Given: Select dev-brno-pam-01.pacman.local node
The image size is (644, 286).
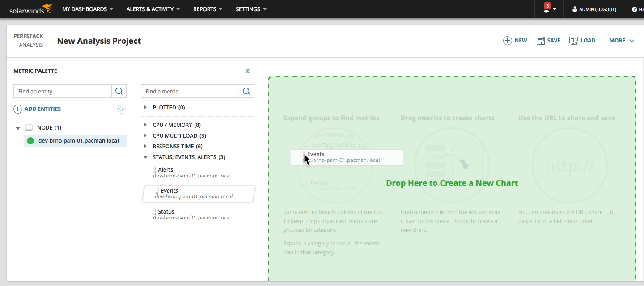Looking at the screenshot, I should coord(76,141).
